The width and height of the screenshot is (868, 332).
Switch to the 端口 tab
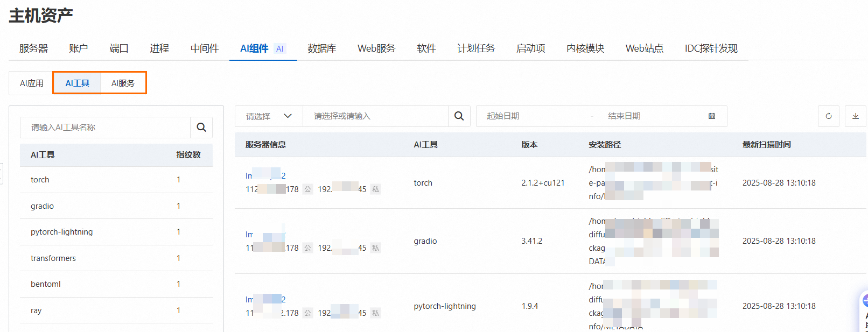coord(119,48)
